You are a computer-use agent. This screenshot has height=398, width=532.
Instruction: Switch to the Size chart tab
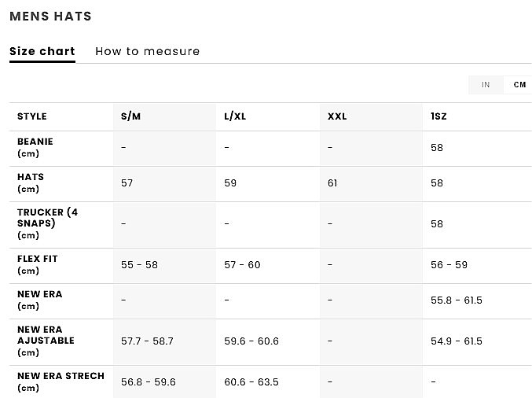pos(42,52)
